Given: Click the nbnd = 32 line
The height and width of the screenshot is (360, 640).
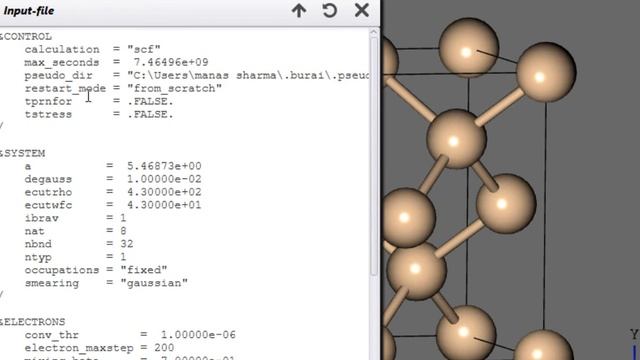Looking at the screenshot, I should tap(79, 244).
